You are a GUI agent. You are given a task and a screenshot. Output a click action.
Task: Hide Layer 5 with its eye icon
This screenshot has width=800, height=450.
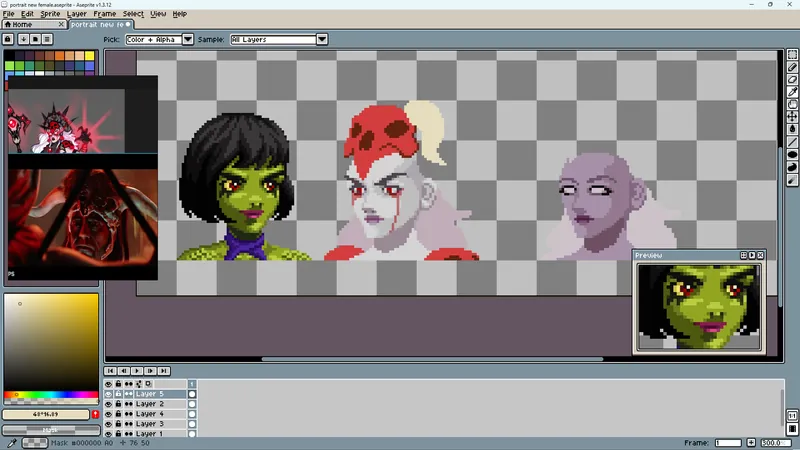click(x=108, y=394)
